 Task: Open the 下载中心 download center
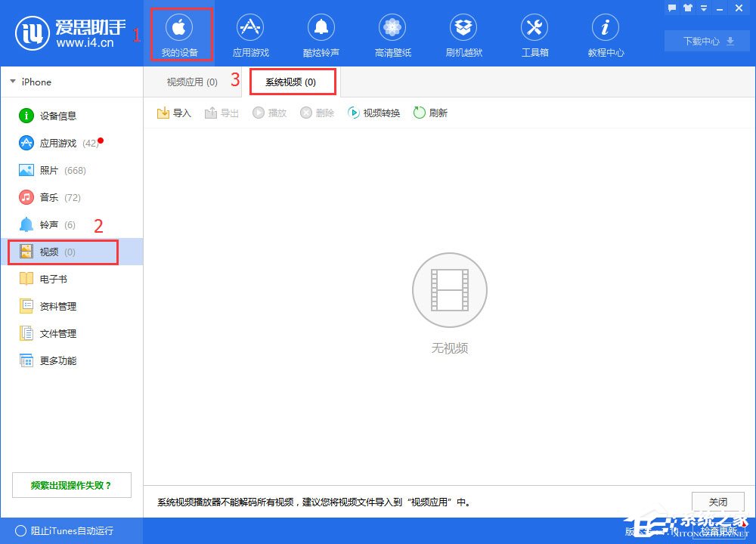click(707, 41)
